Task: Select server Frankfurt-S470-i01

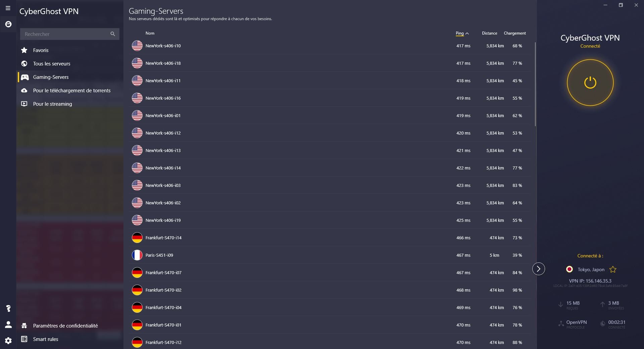Action: point(330,325)
